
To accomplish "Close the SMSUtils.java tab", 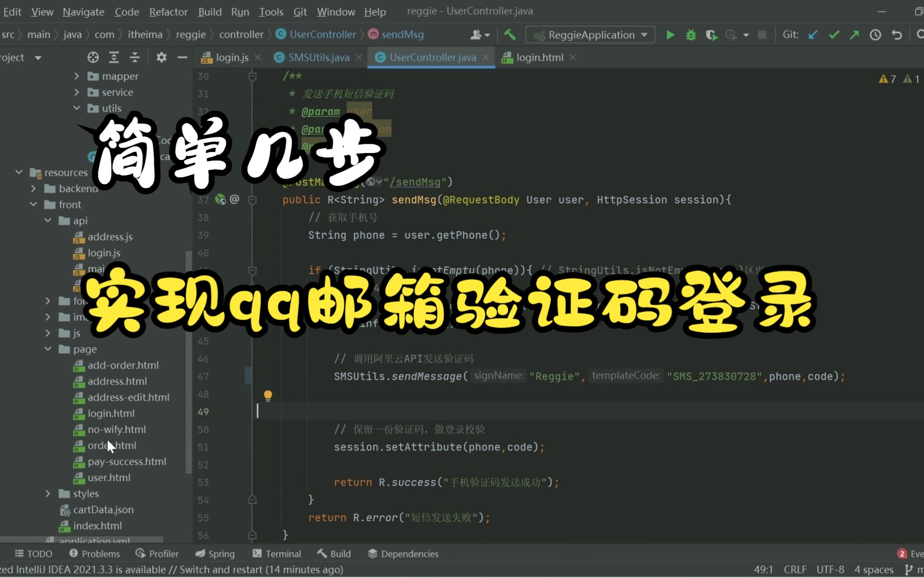I will pos(359,57).
